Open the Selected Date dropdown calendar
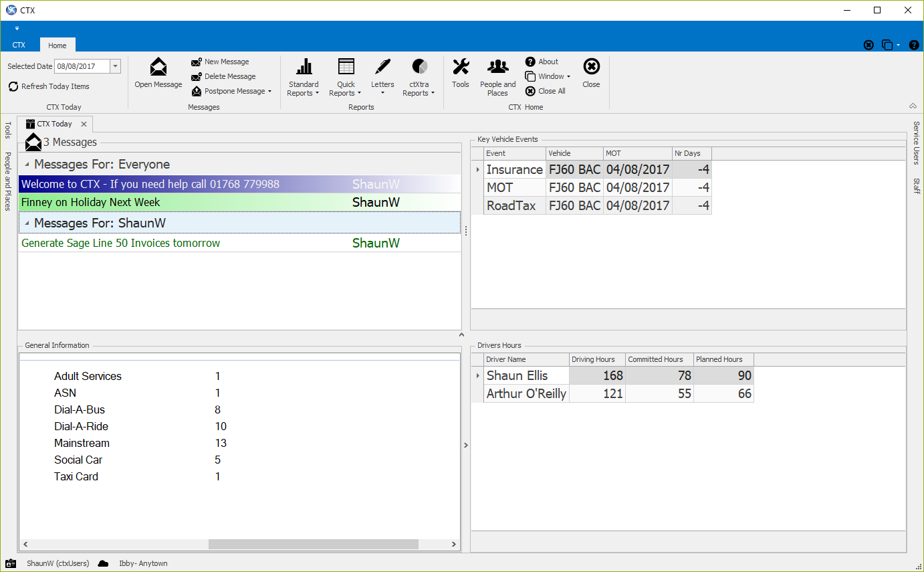The image size is (924, 572). click(x=115, y=66)
